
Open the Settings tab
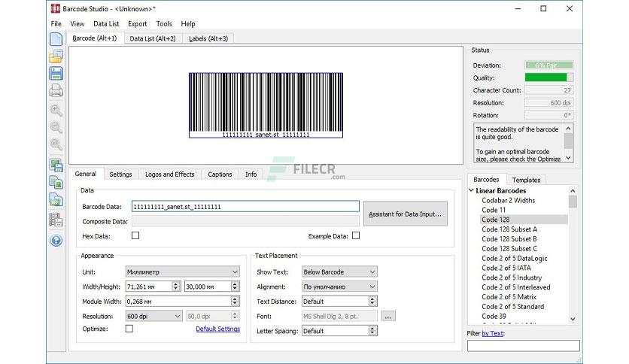pyautogui.click(x=120, y=174)
